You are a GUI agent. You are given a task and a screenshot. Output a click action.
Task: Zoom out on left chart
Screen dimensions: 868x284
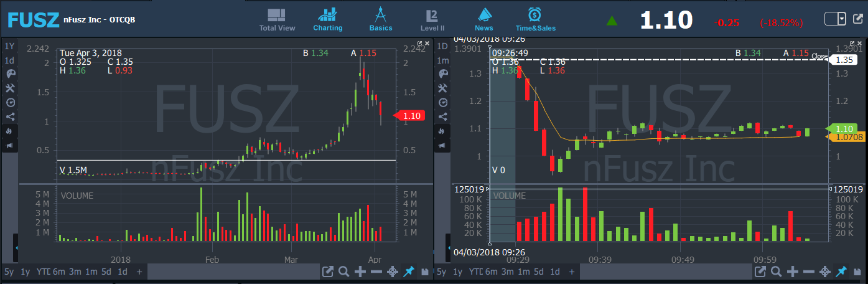pos(376,272)
